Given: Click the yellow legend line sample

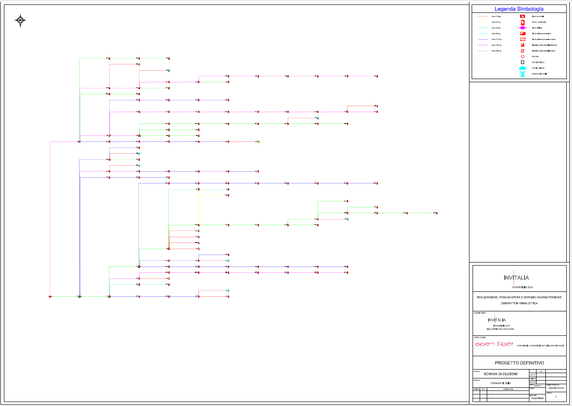Looking at the screenshot, I should [x=483, y=22].
